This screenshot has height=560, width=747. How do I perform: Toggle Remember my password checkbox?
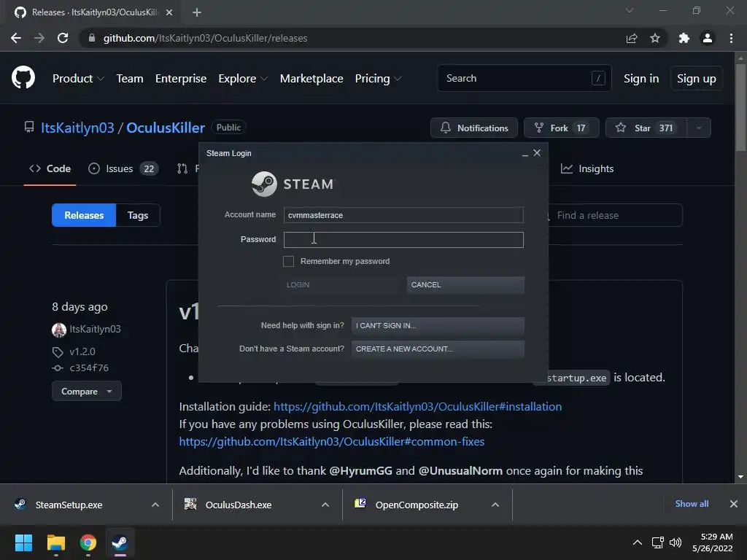[x=289, y=262]
